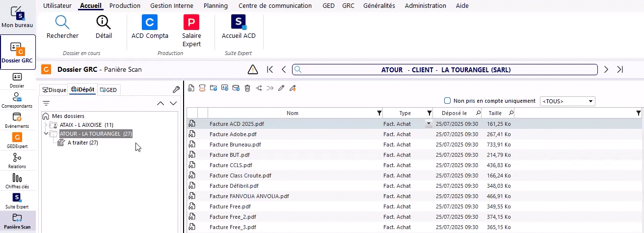Expand the ATAIX - L AIXOISE folder

46,125
